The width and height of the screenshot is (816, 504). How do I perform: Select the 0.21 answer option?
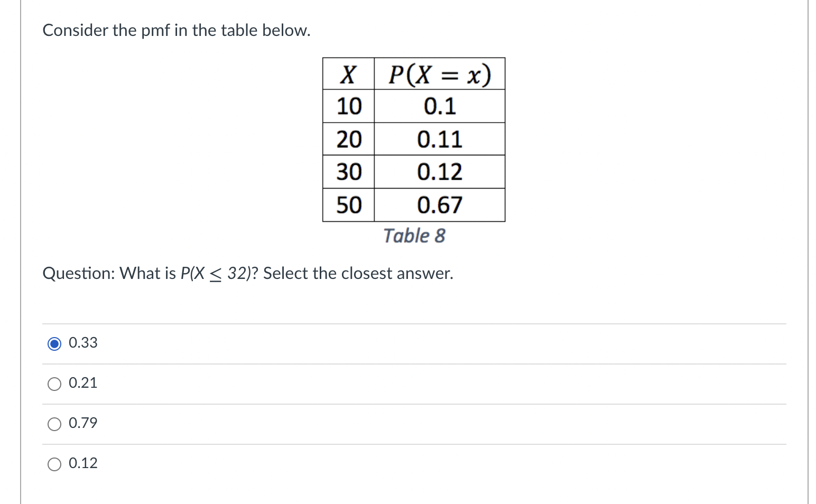coord(54,384)
